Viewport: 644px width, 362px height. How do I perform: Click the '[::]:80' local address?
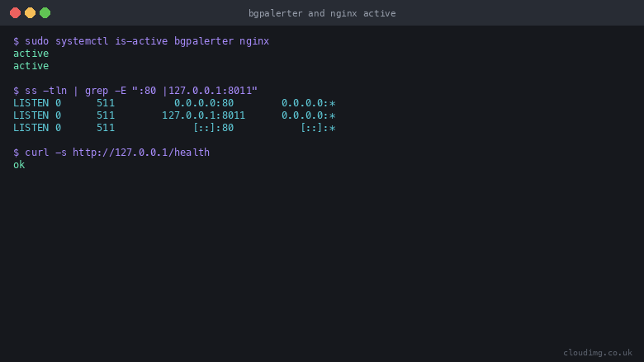coord(214,128)
